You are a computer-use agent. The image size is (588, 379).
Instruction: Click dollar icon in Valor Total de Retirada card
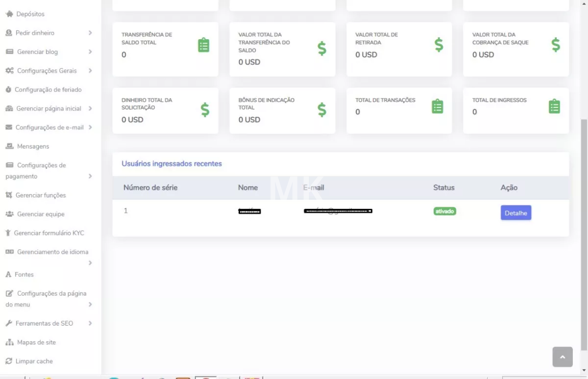click(439, 45)
